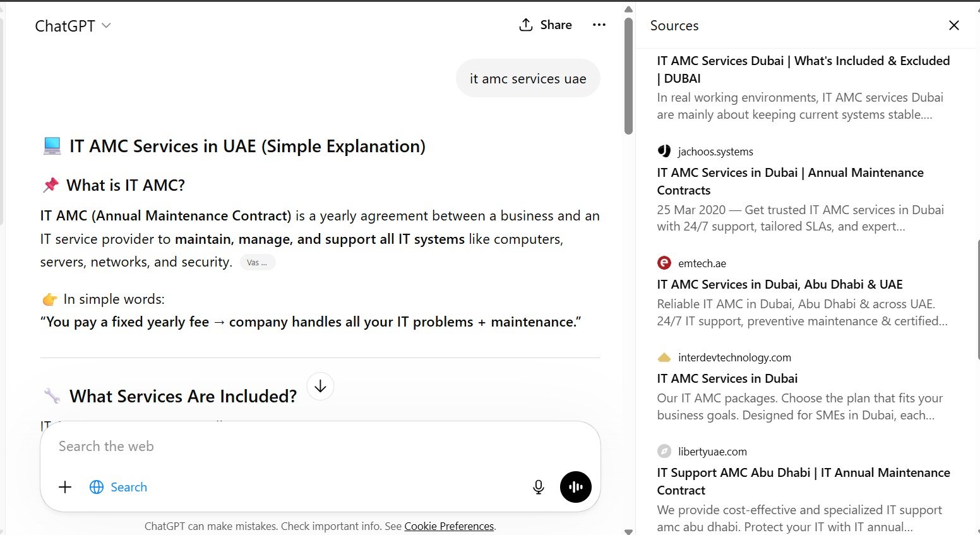Open the Cookie Preferences link
This screenshot has width=980, height=535.
449,526
